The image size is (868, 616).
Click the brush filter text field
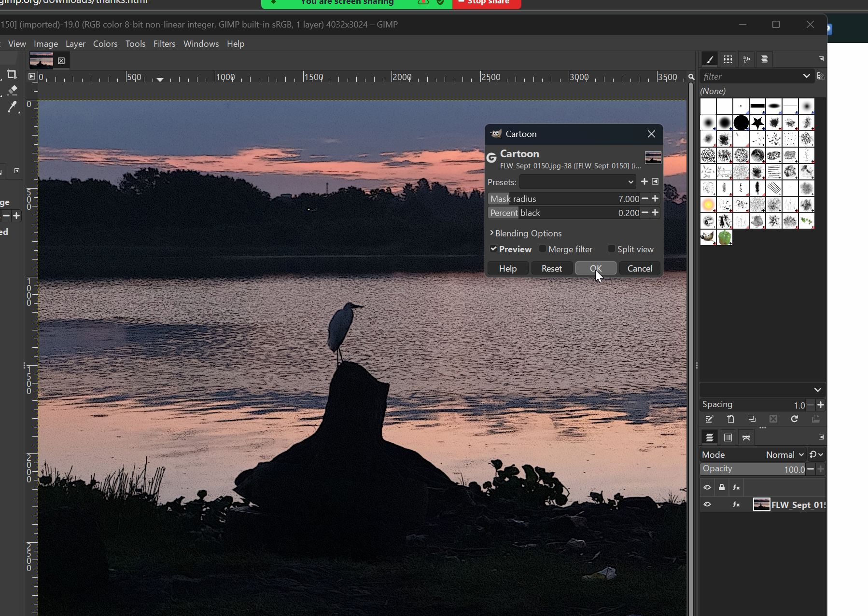click(x=751, y=76)
